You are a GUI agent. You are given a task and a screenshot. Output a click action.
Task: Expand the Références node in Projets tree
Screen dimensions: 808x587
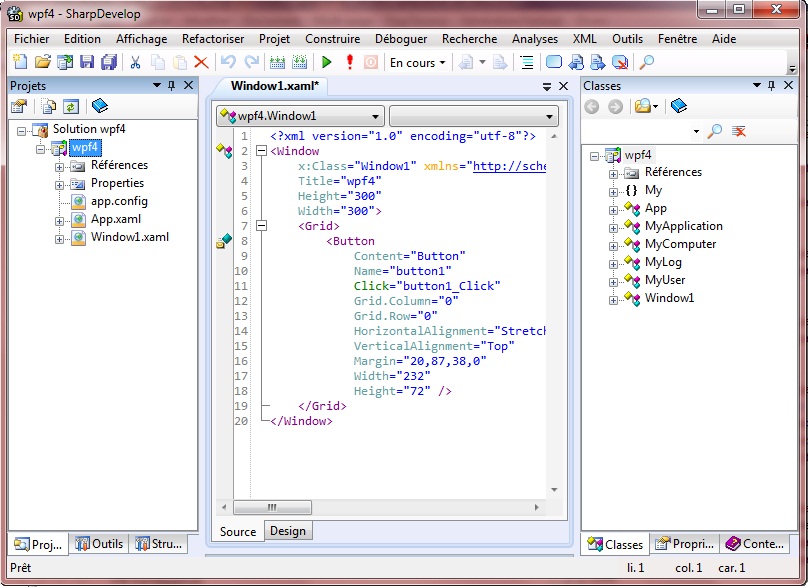click(59, 167)
